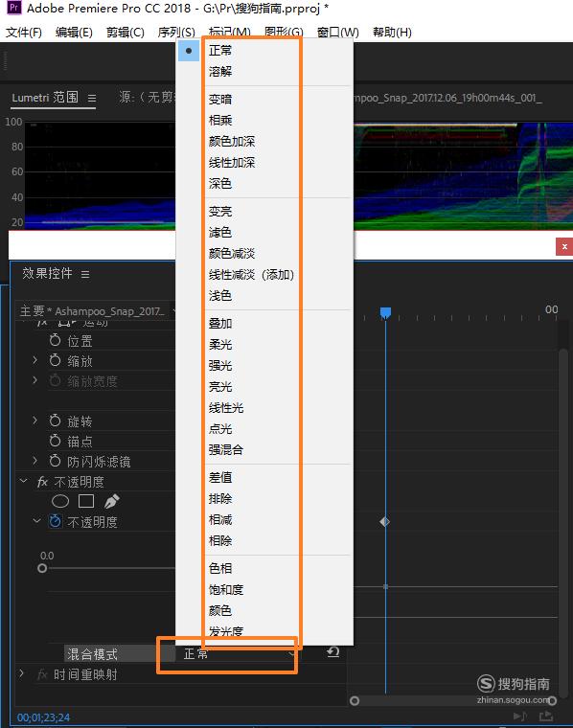Toggle animation stopwatch for 位置
The width and height of the screenshot is (573, 728).
[x=55, y=340]
